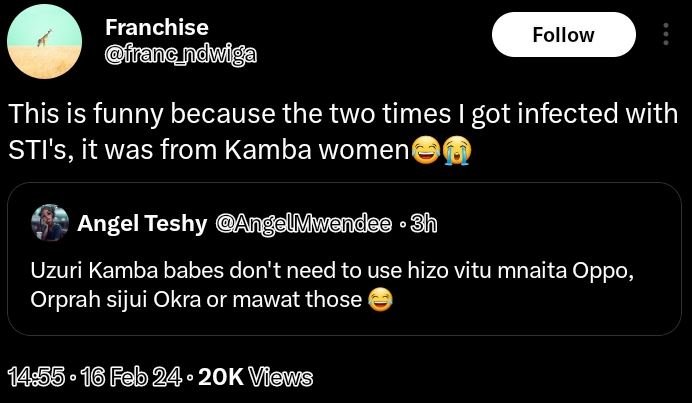692x403 pixels.
Task: Click the loudly crying emoji in main tweet
Action: pyautogui.click(x=456, y=152)
